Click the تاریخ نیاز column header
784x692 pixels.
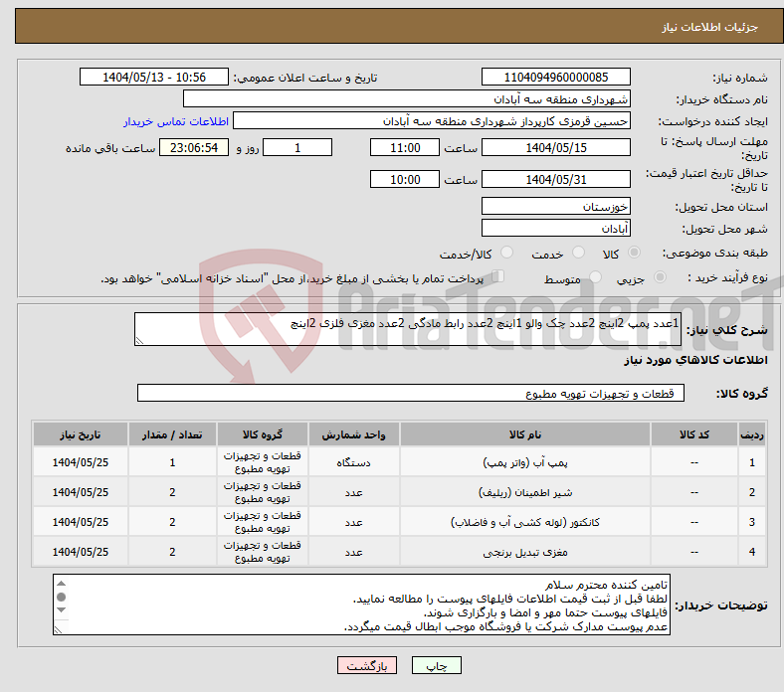(80, 434)
